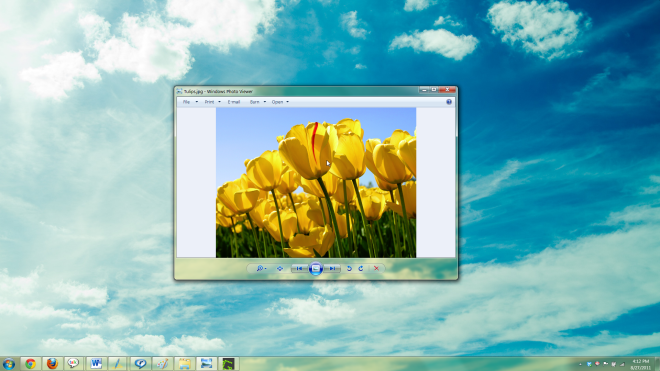Click the power/battery tray icon

click(x=614, y=364)
